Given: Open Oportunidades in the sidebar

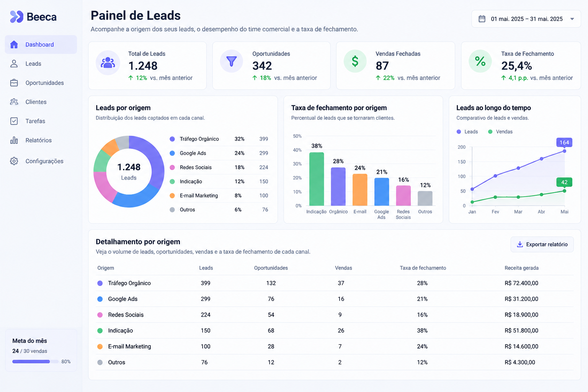Looking at the screenshot, I should [x=41, y=83].
